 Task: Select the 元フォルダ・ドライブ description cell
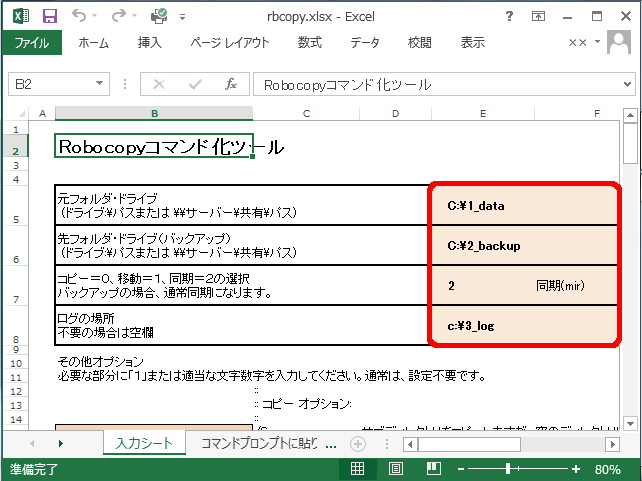(x=242, y=205)
